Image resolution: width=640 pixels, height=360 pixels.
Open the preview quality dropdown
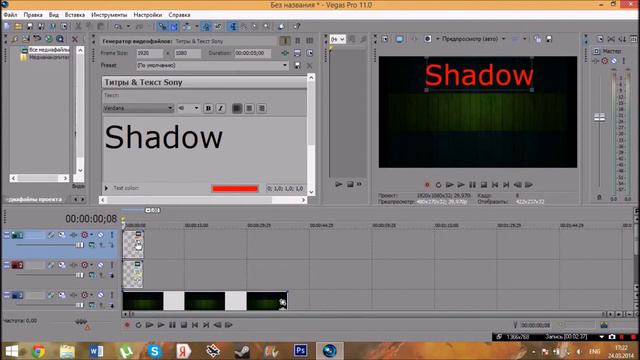pyautogui.click(x=503, y=39)
